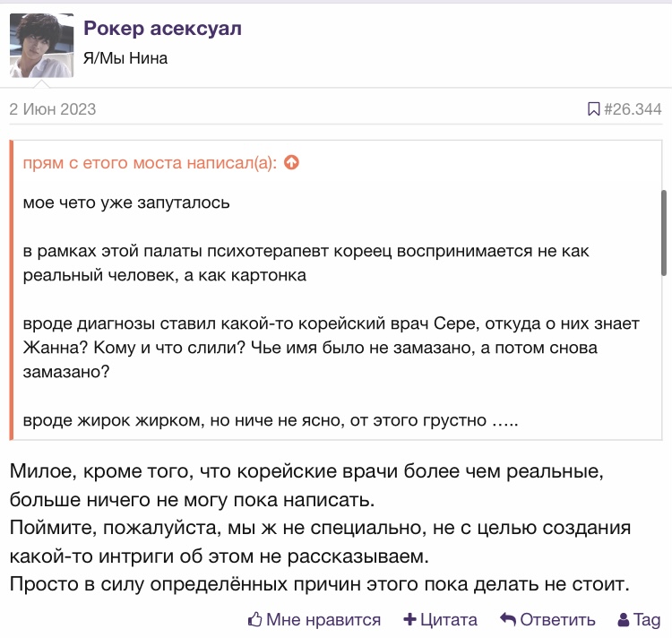672x638 pixels.
Task: Click user title 'Я/Мы Нина'
Action: click(x=125, y=58)
